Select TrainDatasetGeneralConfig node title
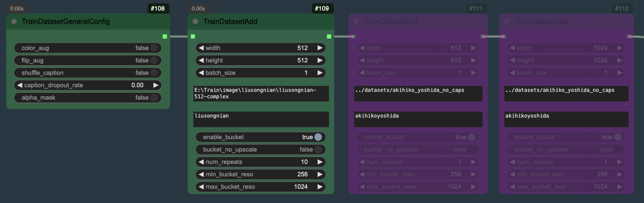 pos(66,22)
